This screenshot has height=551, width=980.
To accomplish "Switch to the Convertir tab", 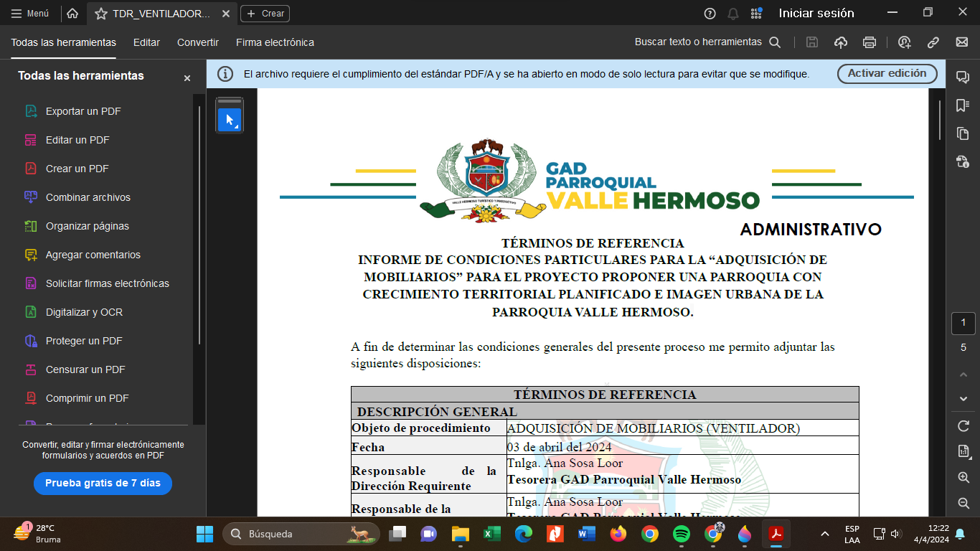I will point(198,42).
